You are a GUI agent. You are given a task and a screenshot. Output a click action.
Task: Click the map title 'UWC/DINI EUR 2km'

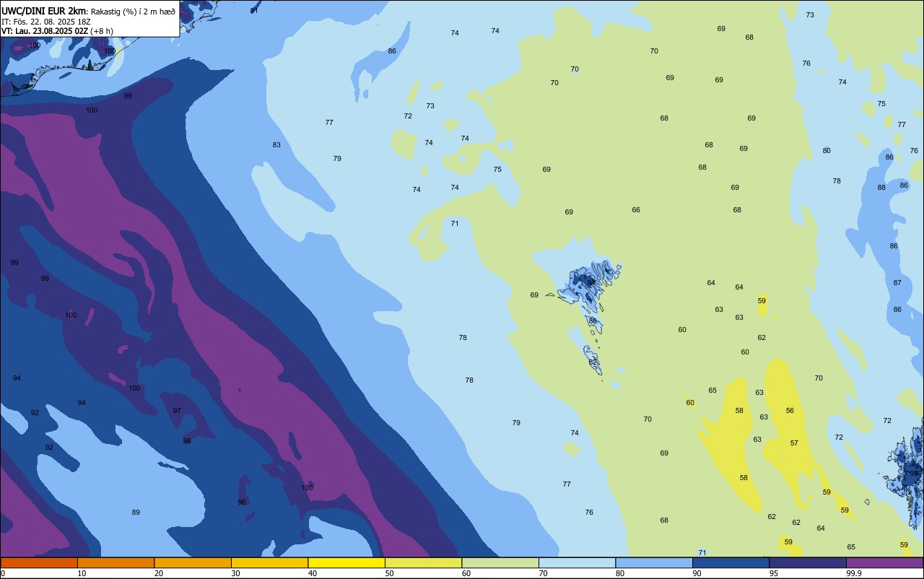43,11
